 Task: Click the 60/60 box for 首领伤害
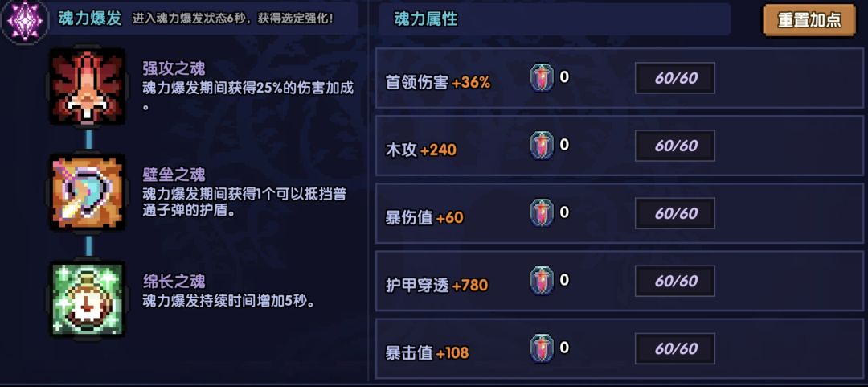click(x=675, y=78)
